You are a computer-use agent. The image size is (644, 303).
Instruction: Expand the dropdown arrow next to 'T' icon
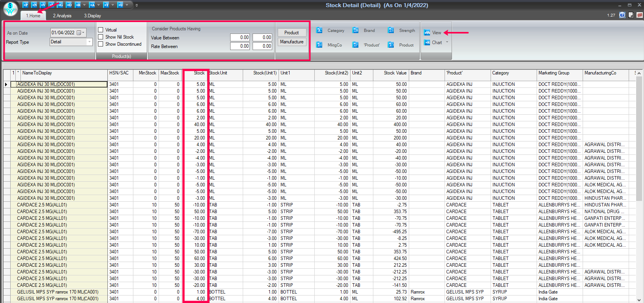(x=113, y=5)
